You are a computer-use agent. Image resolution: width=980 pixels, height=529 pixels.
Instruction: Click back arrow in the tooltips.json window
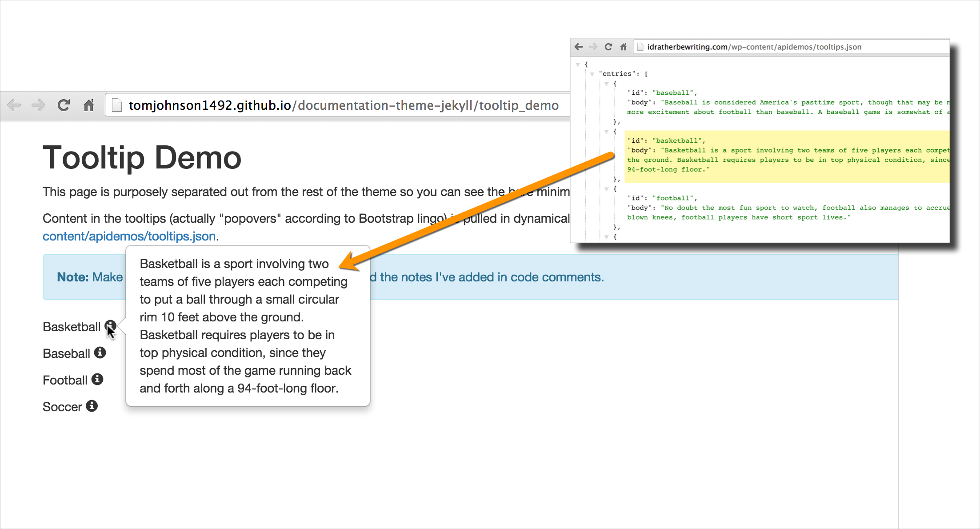(x=578, y=47)
